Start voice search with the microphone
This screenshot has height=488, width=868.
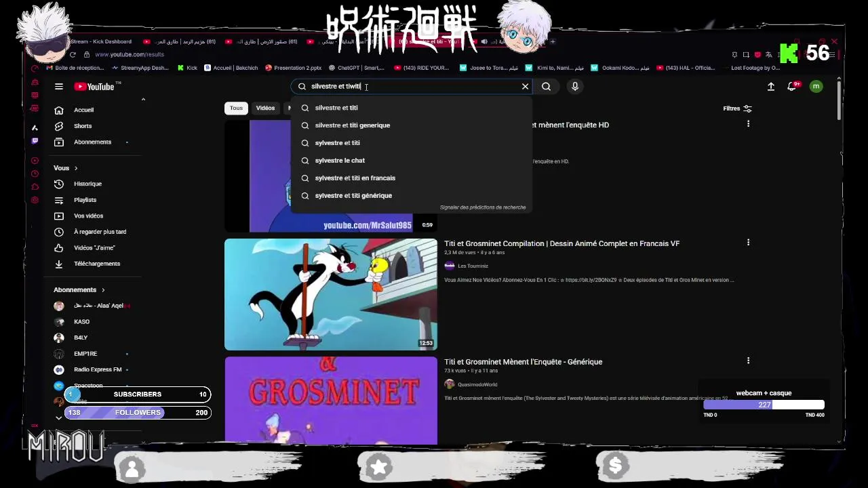click(575, 87)
